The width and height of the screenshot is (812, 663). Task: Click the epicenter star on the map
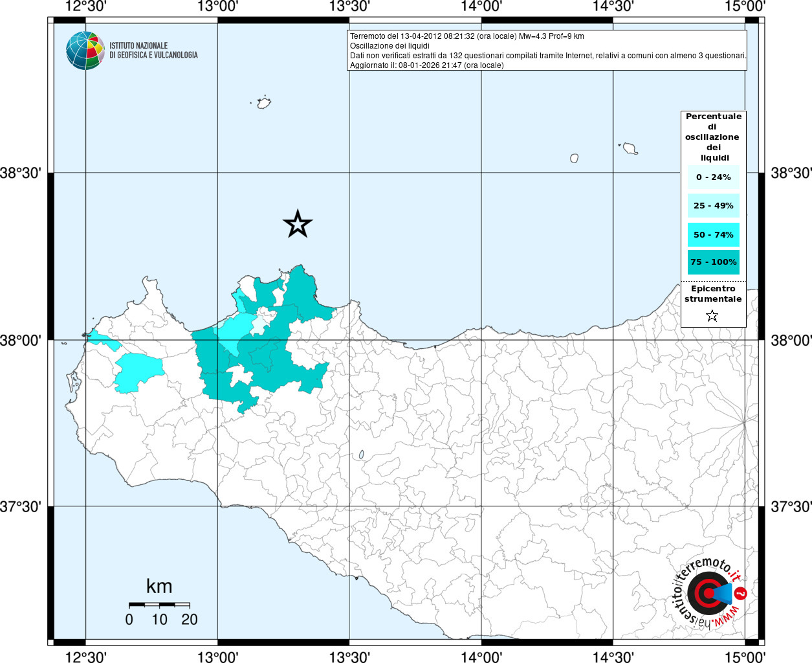[298, 224]
